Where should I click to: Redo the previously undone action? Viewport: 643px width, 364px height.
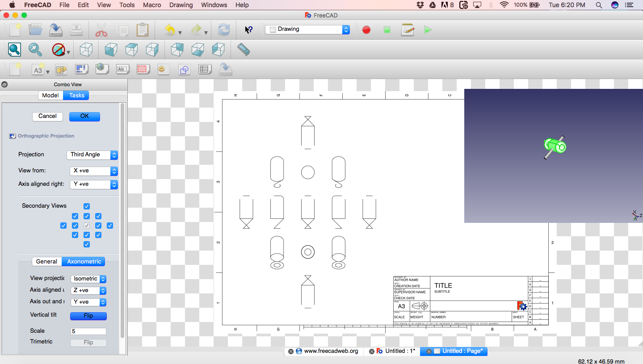pyautogui.click(x=196, y=30)
